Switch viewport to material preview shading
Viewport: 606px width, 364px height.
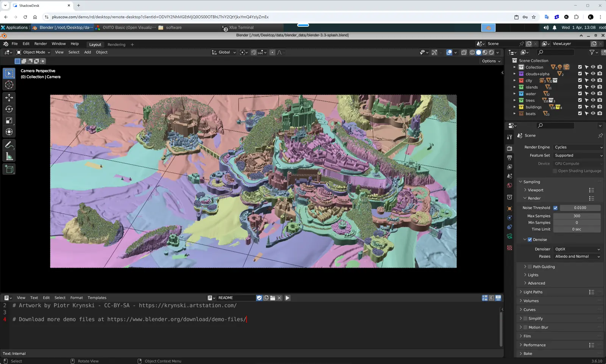pos(485,53)
